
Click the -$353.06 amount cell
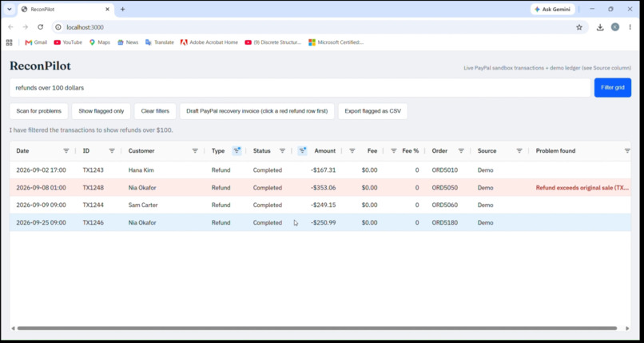tap(323, 188)
